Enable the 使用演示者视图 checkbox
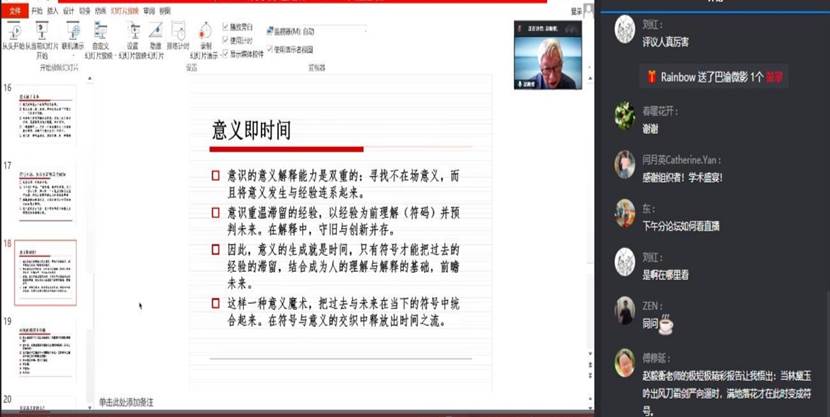830x417 pixels. tap(272, 48)
